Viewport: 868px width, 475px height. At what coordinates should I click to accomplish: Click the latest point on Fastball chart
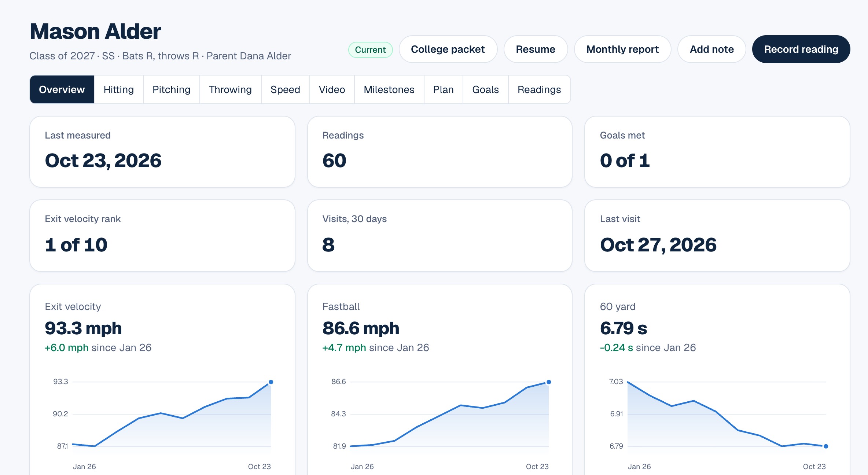click(x=549, y=382)
